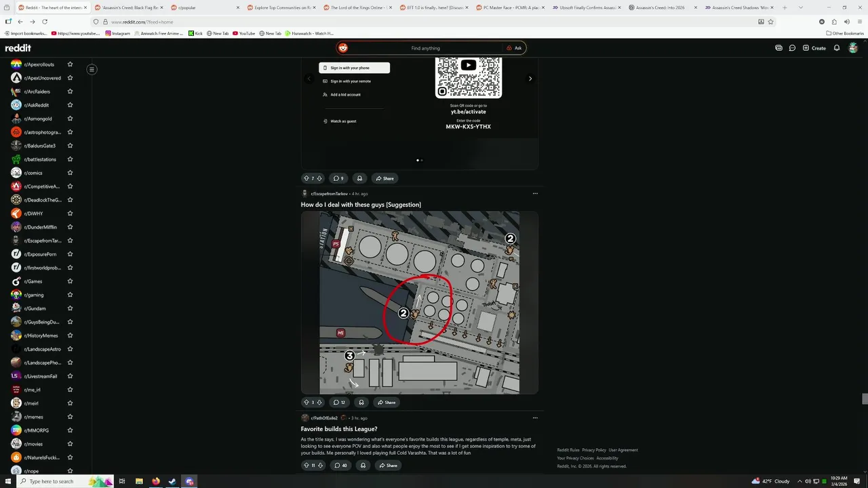Switch to PC Master Race tab
The width and height of the screenshot is (868, 488).
pyautogui.click(x=511, y=7)
